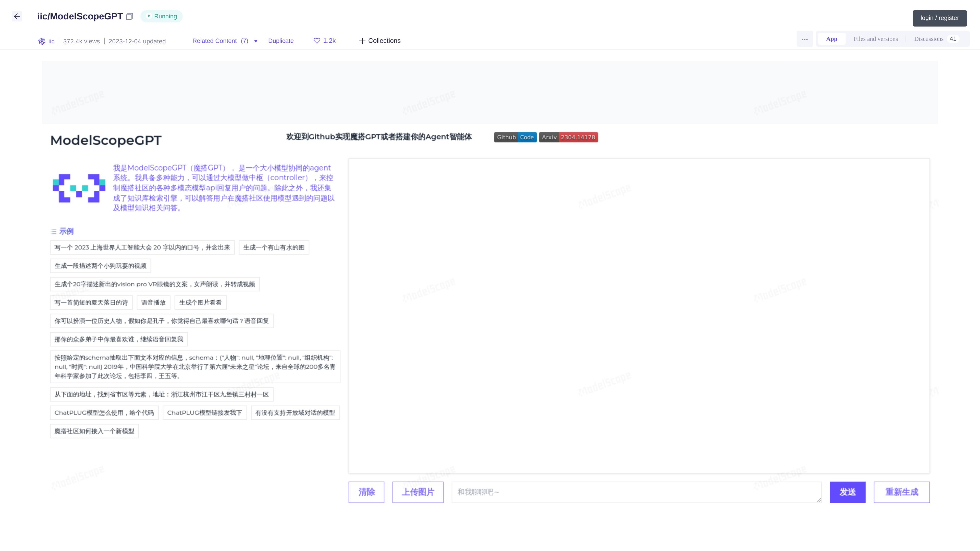Like the space with heart icon

coord(316,41)
